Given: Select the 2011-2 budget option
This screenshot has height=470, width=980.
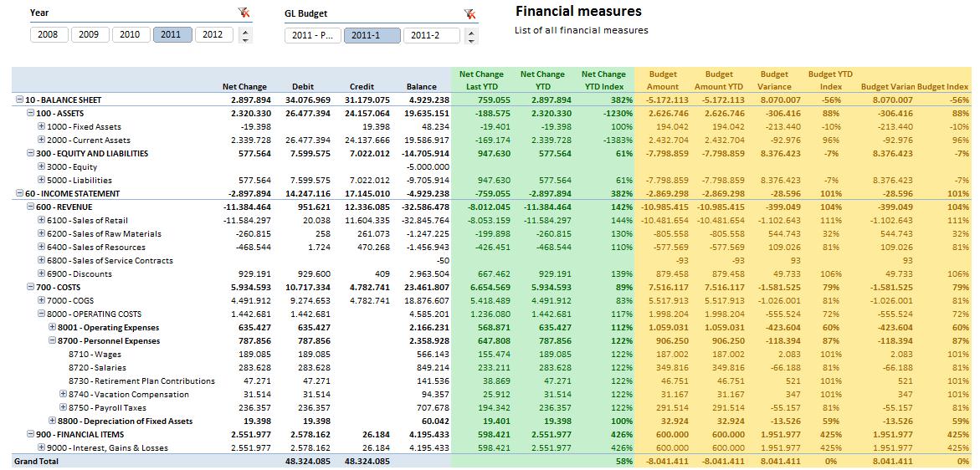Looking at the screenshot, I should click(x=431, y=36).
